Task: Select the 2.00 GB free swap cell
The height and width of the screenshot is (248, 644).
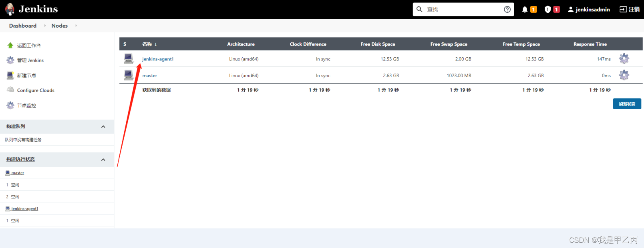Action: click(x=463, y=59)
